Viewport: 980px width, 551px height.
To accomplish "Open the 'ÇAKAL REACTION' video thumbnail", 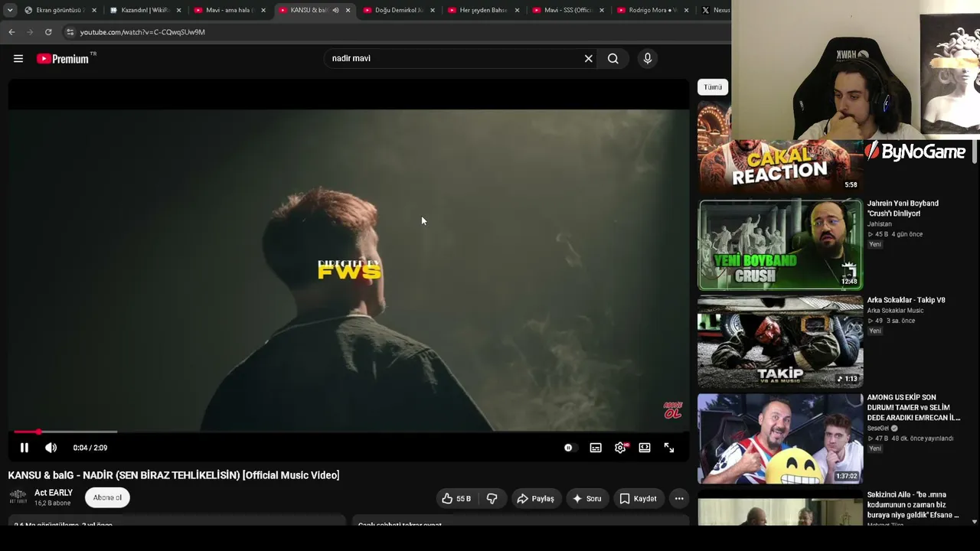I will pyautogui.click(x=779, y=166).
